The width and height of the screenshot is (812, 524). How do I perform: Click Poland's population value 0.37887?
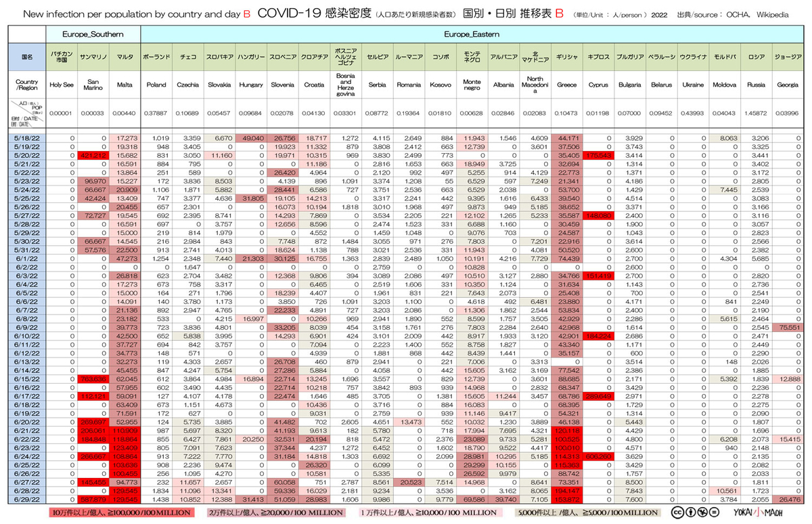pos(156,112)
